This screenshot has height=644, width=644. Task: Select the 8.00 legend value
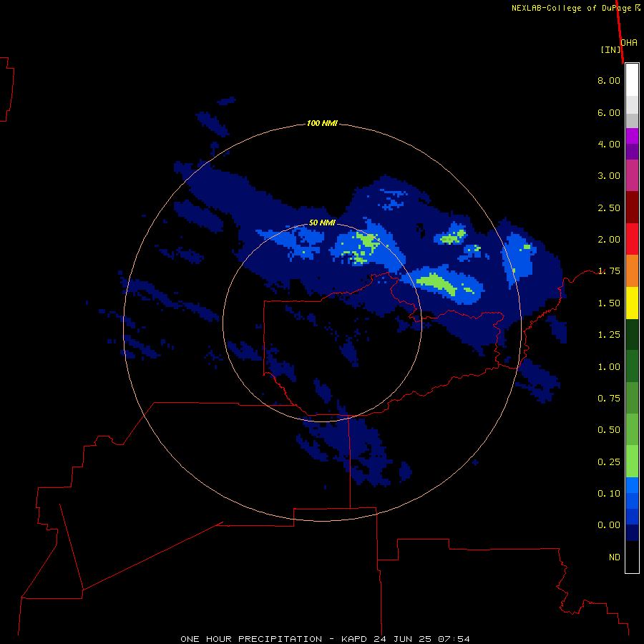(609, 80)
